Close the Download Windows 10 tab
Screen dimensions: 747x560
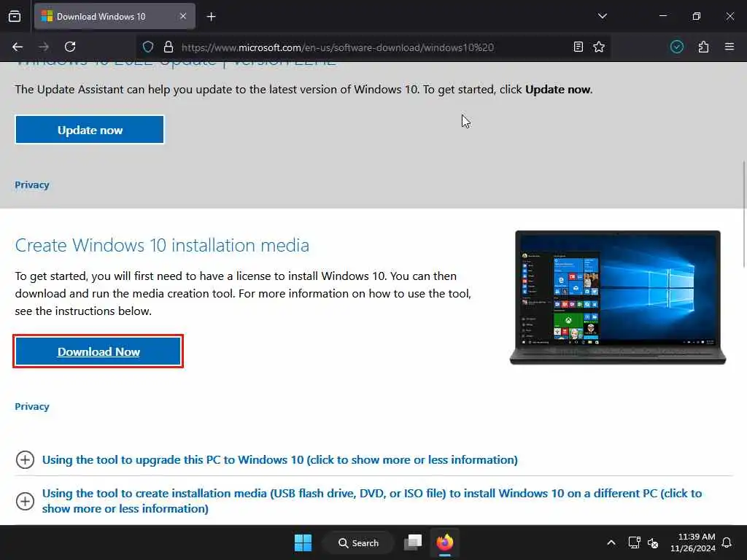tap(183, 16)
